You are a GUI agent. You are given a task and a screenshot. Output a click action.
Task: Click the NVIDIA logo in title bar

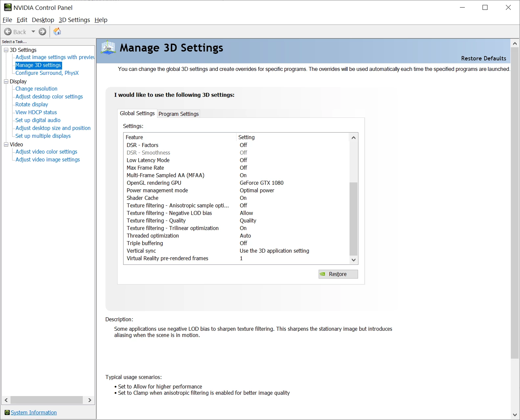tap(8, 7)
